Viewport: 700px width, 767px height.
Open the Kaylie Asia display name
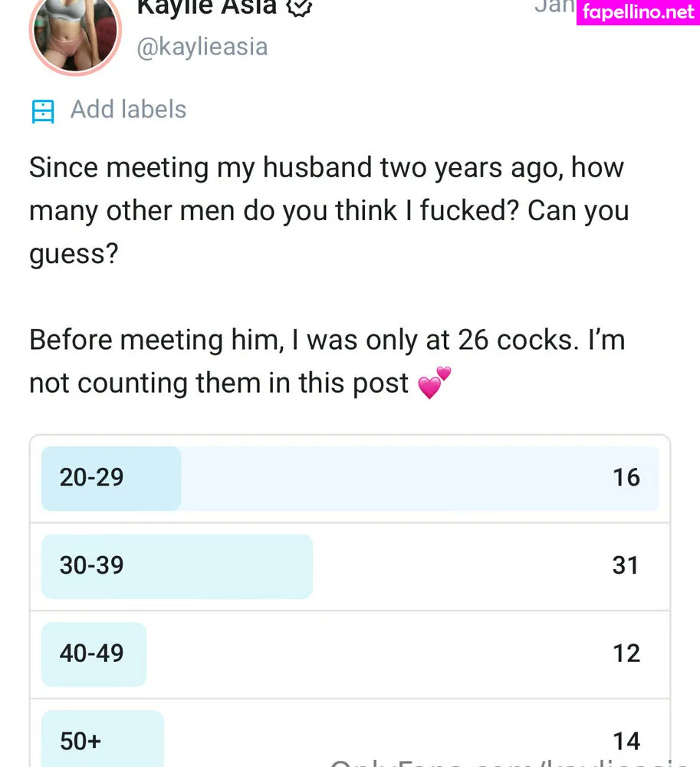click(x=207, y=8)
